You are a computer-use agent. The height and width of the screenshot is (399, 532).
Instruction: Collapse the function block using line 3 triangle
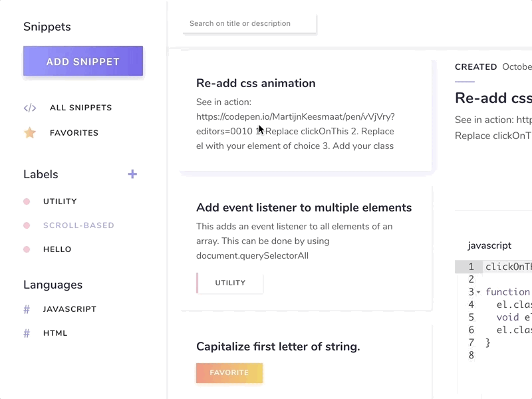click(477, 292)
